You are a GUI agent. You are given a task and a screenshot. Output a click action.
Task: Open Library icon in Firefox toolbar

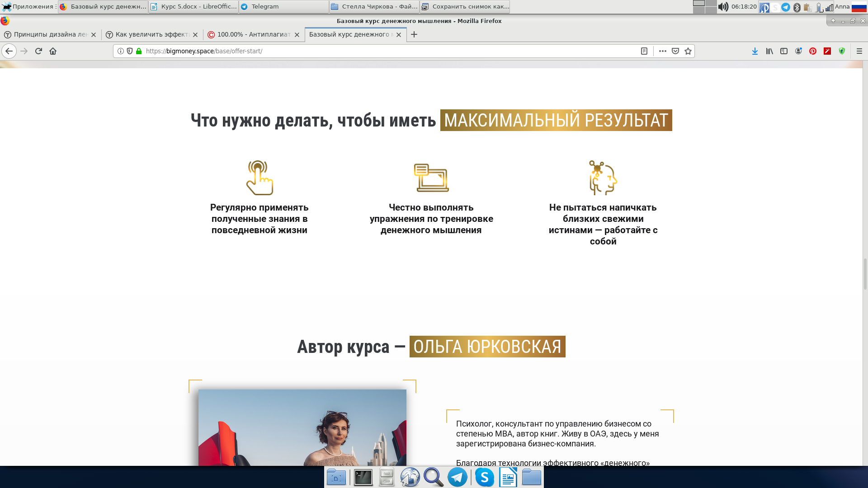click(769, 51)
